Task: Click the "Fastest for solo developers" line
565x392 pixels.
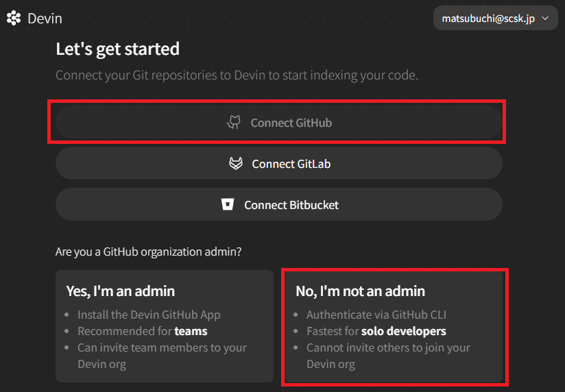Action: (376, 331)
